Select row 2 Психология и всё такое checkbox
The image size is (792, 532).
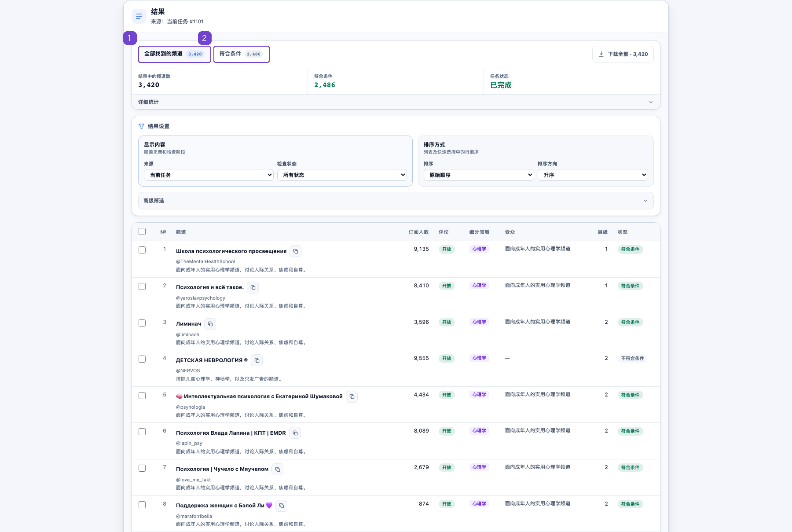pyautogui.click(x=142, y=286)
